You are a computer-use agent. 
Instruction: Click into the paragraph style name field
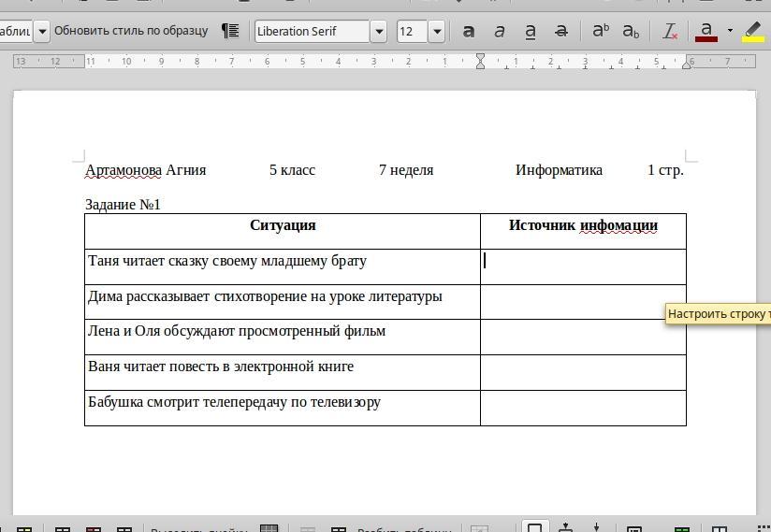coord(16,32)
